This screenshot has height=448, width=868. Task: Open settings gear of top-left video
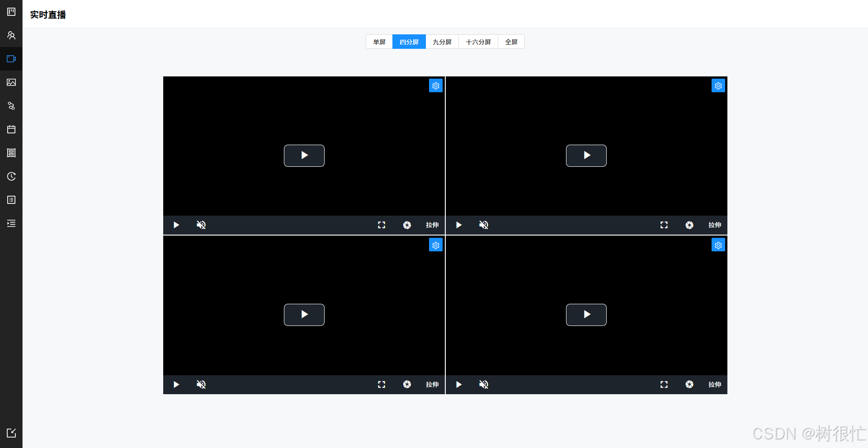pos(436,86)
